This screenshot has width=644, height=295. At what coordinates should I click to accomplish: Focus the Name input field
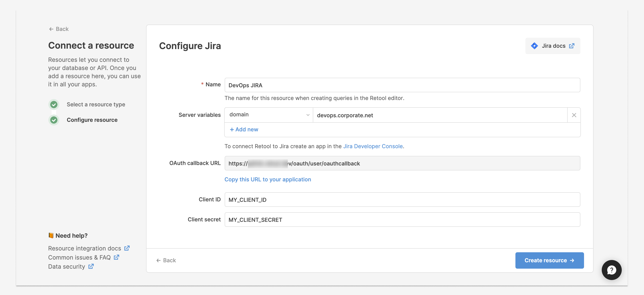click(x=402, y=85)
